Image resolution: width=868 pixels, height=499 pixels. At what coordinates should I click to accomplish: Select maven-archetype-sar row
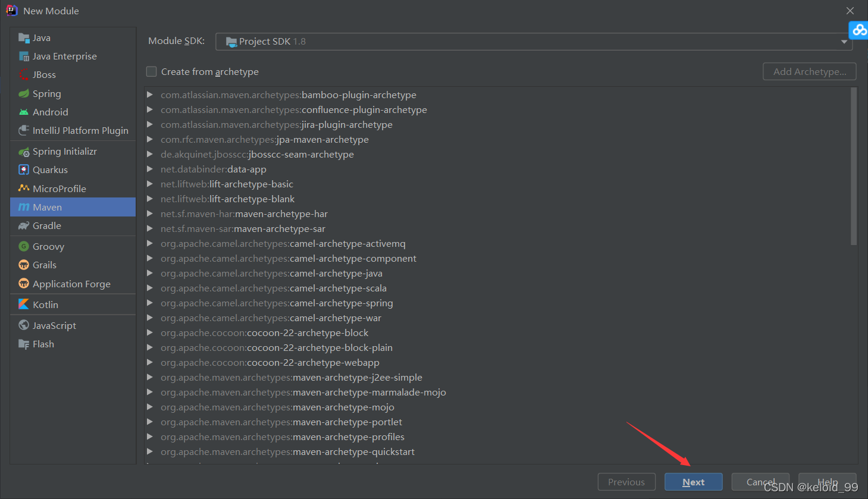click(x=497, y=229)
